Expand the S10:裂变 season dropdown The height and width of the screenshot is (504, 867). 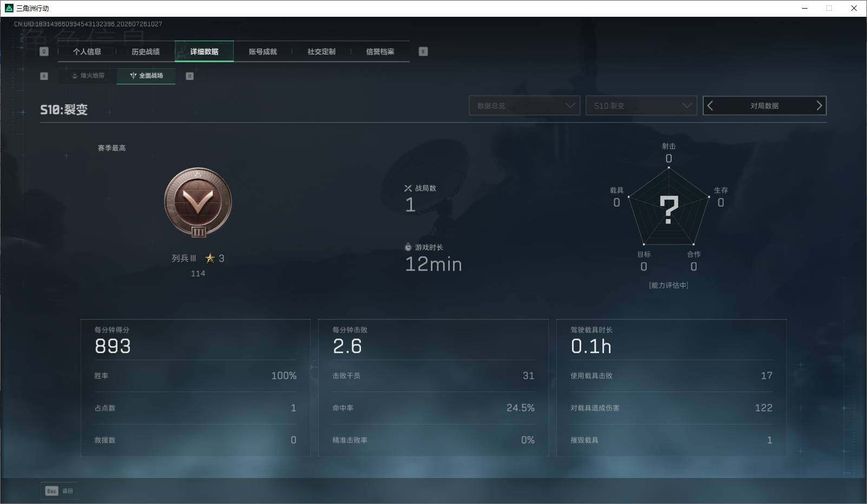point(641,106)
